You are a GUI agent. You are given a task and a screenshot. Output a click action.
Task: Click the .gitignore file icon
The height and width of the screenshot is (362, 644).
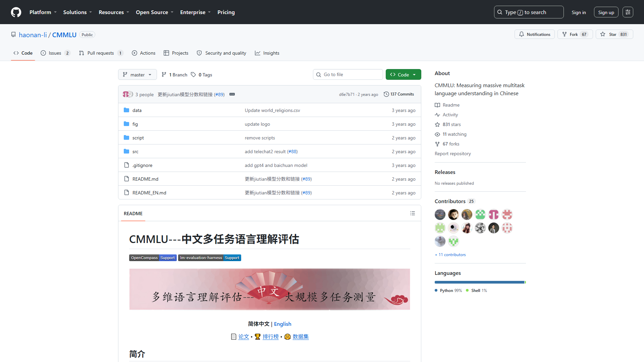(126, 165)
